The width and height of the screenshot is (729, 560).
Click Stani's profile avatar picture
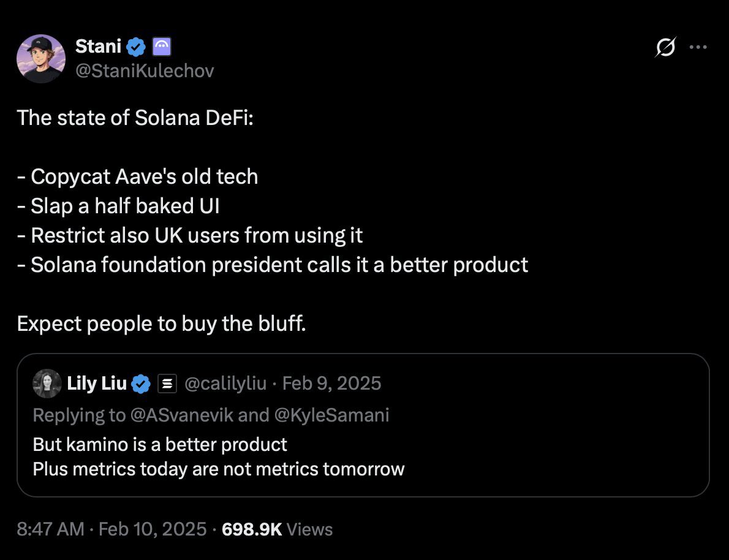click(x=41, y=59)
